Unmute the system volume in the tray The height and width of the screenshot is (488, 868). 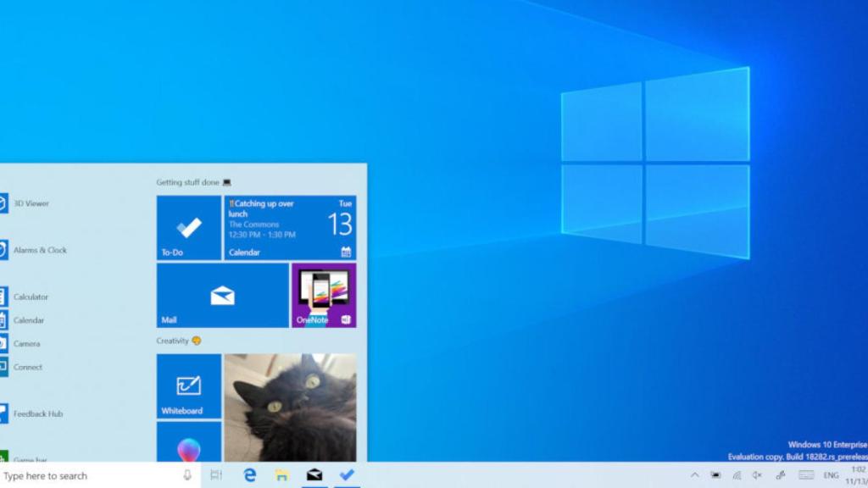click(x=756, y=475)
